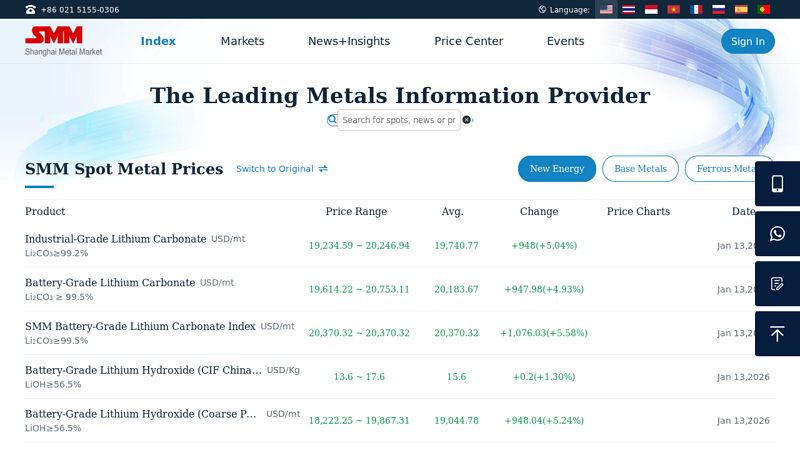
Task: Click average value 20,183.67
Action: tap(457, 289)
